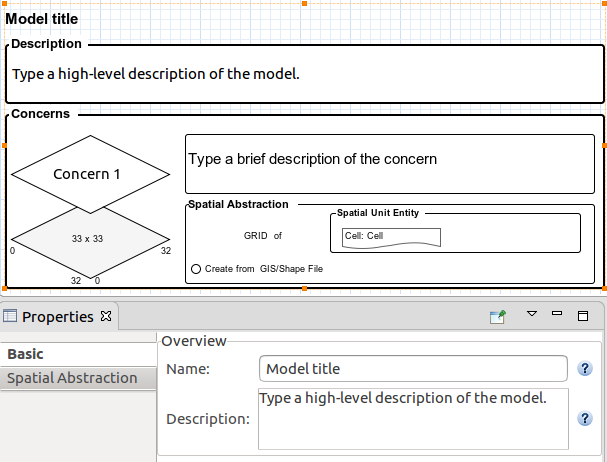The image size is (607, 462).
Task: Enable Create from GIS/Shape File option
Action: (x=196, y=269)
